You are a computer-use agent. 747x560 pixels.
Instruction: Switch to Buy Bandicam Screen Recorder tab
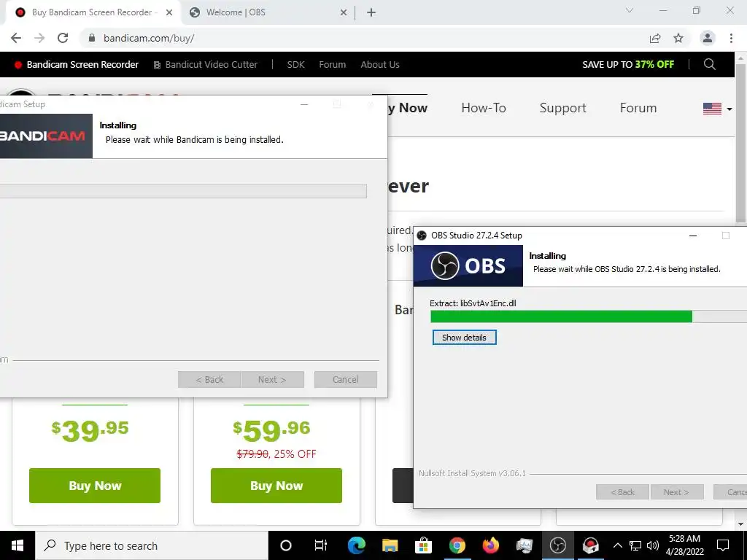point(94,12)
